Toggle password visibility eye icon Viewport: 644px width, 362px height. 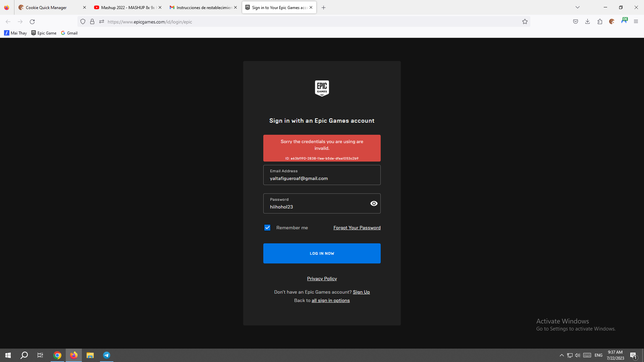point(374,203)
